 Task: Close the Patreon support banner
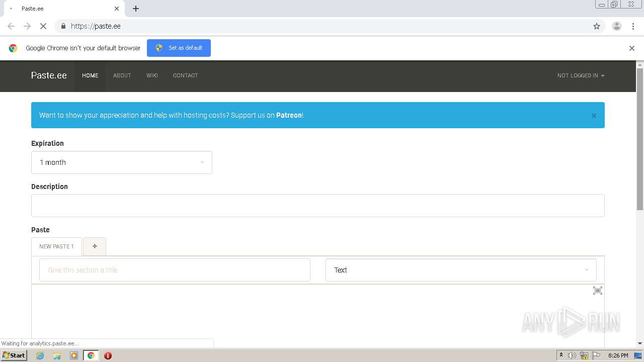coord(594,116)
